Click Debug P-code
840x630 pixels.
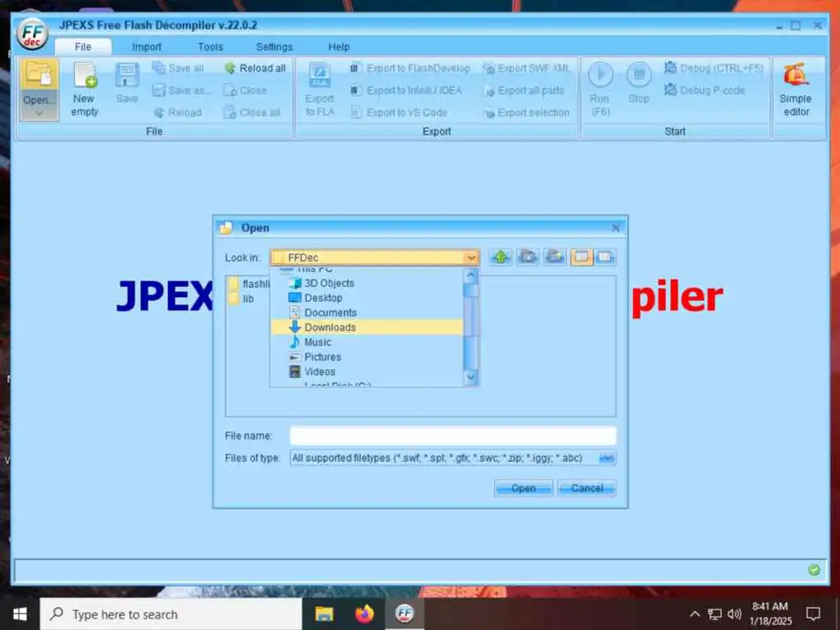pyautogui.click(x=705, y=90)
